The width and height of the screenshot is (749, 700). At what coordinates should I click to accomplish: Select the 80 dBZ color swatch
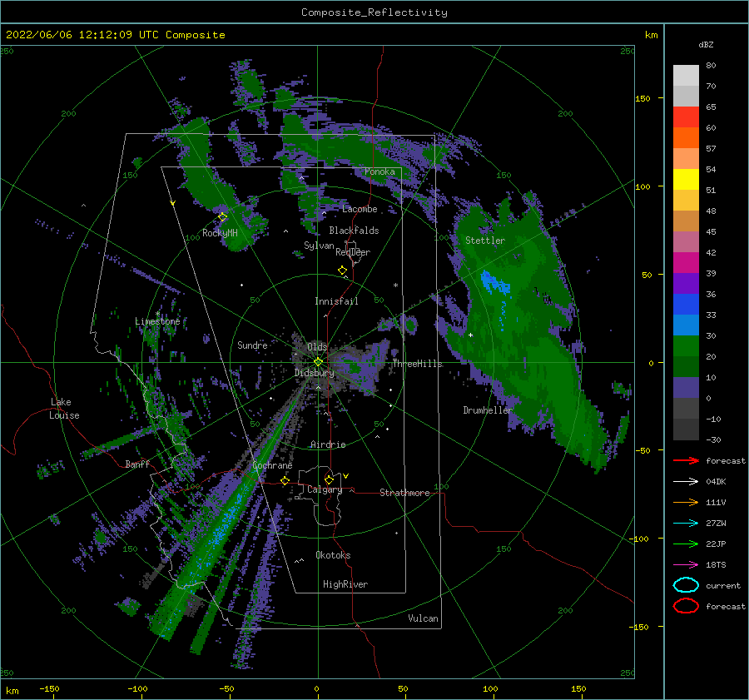tap(686, 75)
